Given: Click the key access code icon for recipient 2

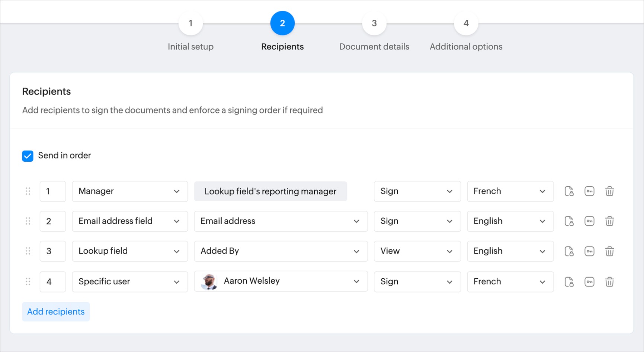Looking at the screenshot, I should (589, 221).
